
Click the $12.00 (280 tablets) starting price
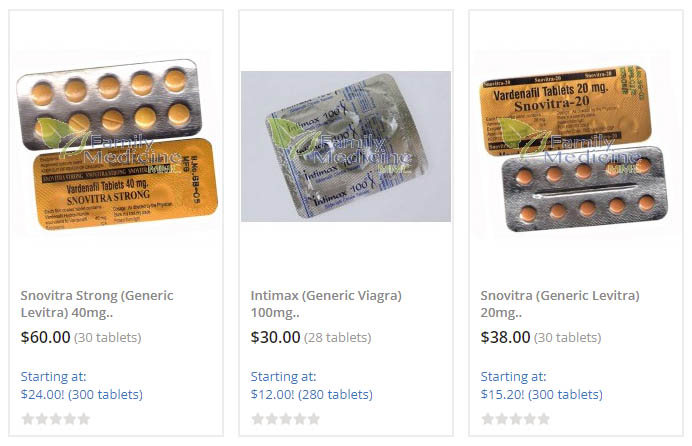pyautogui.click(x=312, y=394)
